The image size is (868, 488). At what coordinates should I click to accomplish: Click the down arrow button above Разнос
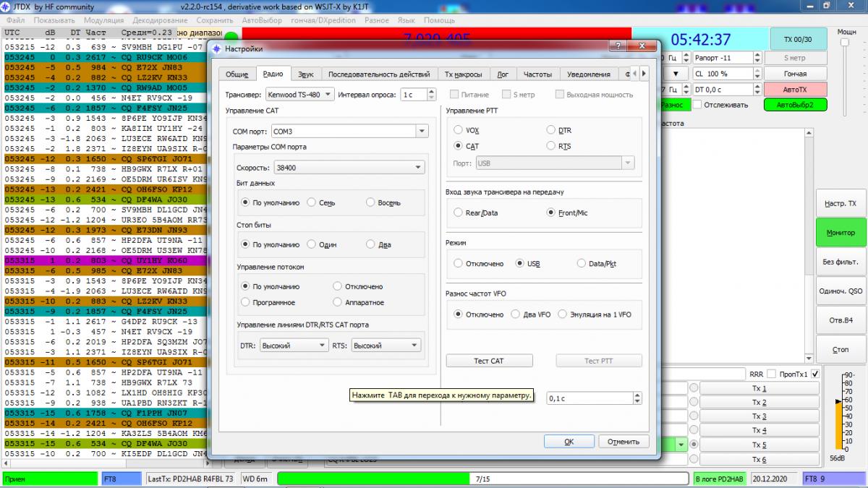tap(676, 74)
